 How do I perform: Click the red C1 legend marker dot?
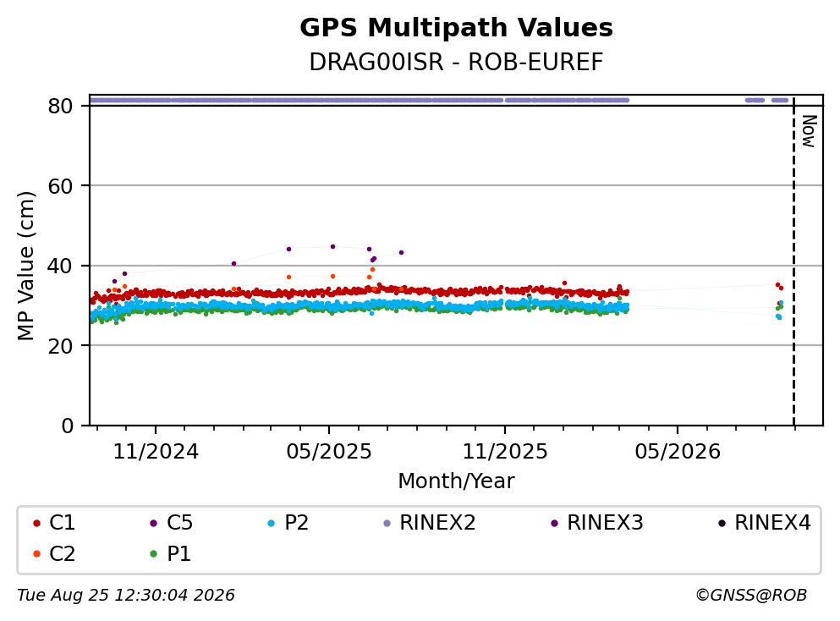[x=36, y=523]
